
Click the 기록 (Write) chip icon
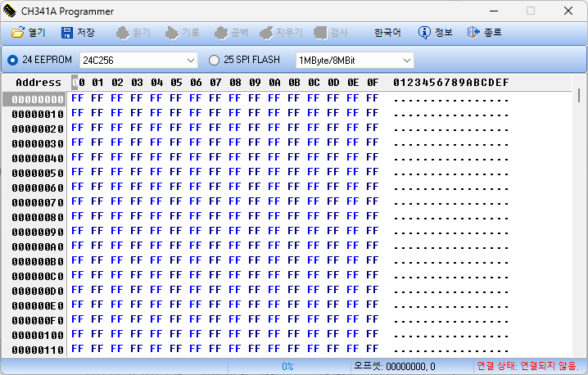(x=172, y=33)
